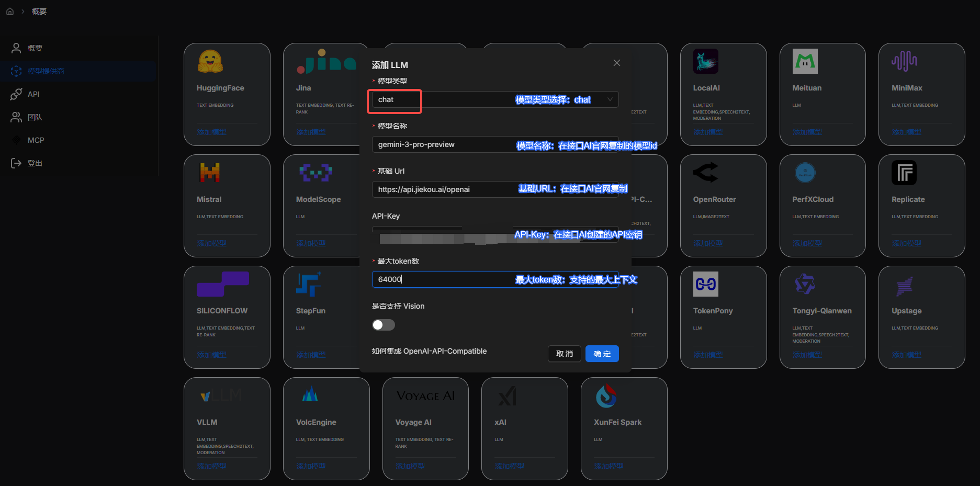This screenshot has width=980, height=486.
Task: Click 添加模型 on the Meituan card
Action: click(x=807, y=132)
